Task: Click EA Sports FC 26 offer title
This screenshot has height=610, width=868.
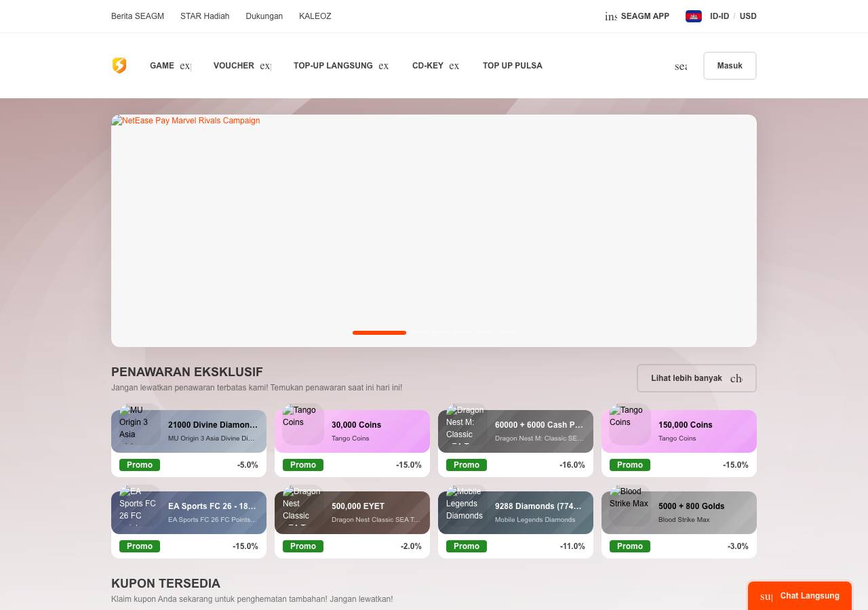Action: coord(212,506)
